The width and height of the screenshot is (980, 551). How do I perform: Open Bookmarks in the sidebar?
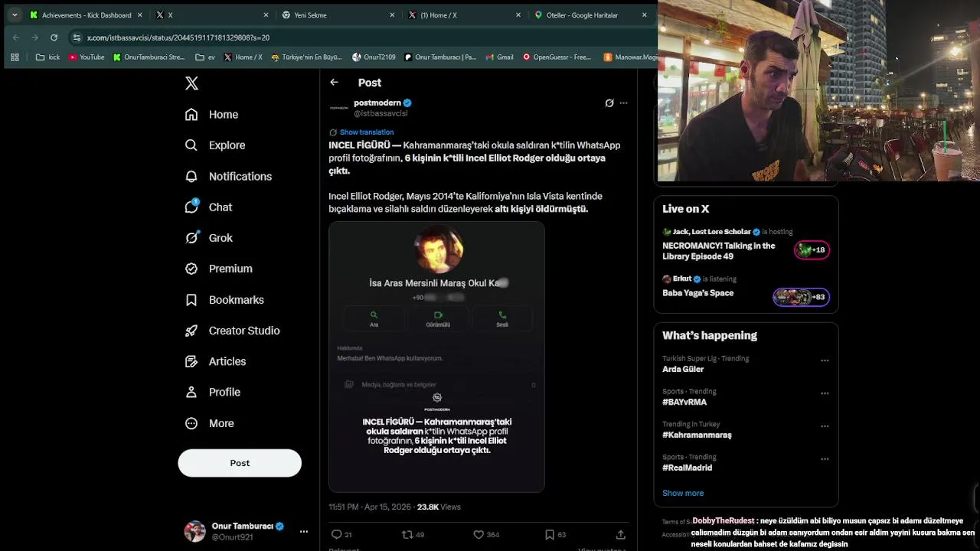pyautogui.click(x=225, y=300)
